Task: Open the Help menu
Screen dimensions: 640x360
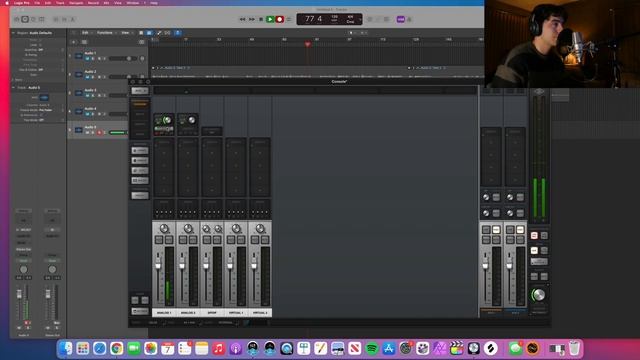Action: point(154,2)
